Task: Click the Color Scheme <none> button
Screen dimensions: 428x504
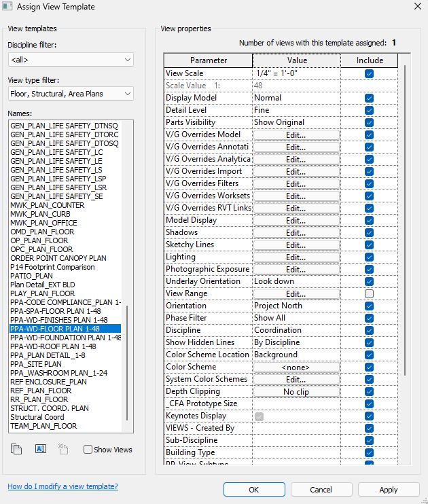Action: [x=296, y=367]
